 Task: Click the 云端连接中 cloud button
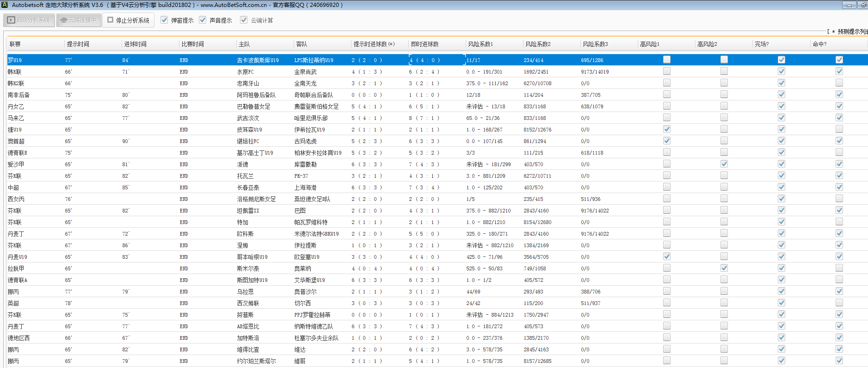pyautogui.click(x=79, y=20)
